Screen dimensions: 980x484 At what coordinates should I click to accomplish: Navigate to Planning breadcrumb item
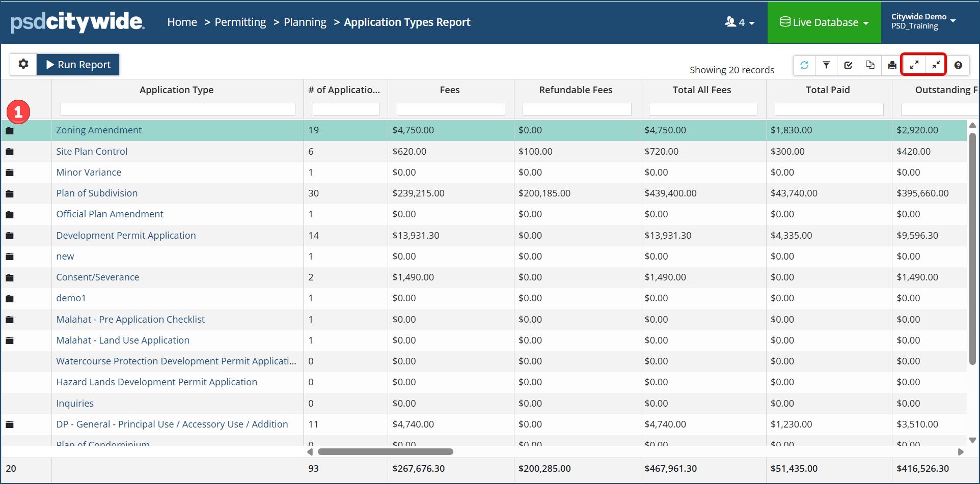point(305,22)
